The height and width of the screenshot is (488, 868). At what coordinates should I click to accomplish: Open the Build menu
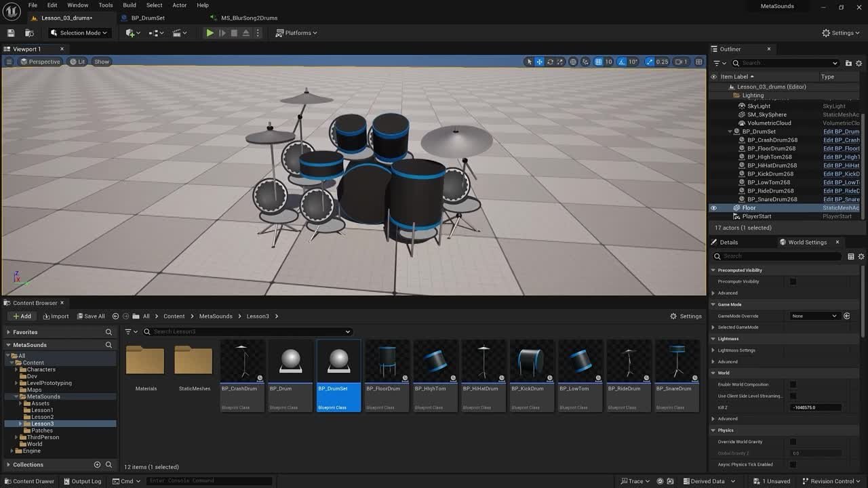click(x=130, y=5)
